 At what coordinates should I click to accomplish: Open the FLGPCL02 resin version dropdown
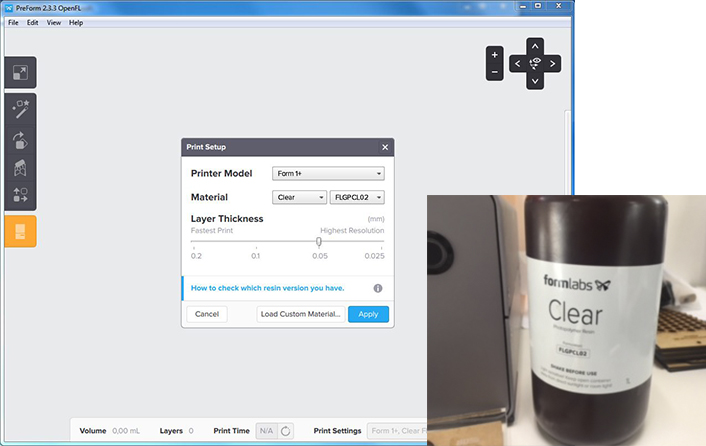coord(357,197)
